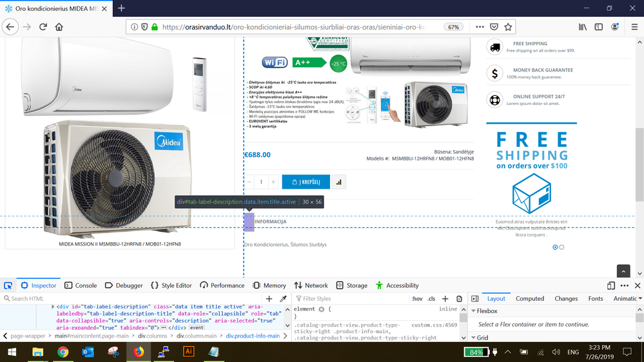This screenshot has height=362, width=644.
Task: Open a new browser tab
Action: point(121,8)
